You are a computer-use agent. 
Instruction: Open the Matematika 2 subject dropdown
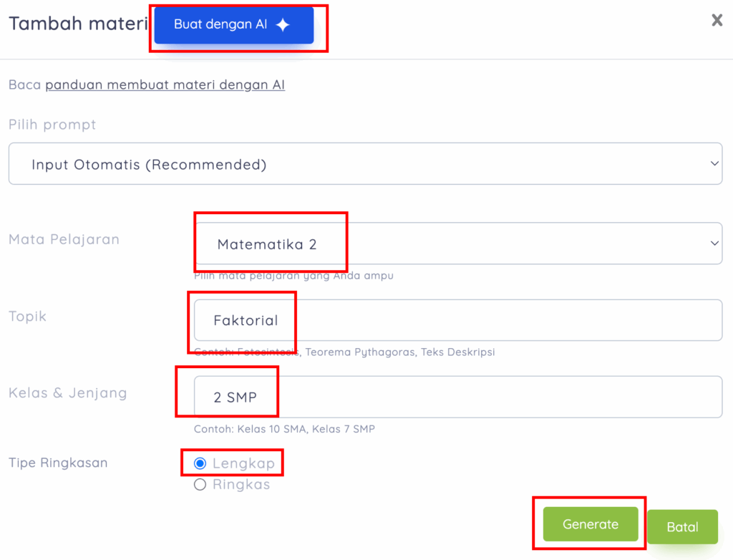pos(458,243)
